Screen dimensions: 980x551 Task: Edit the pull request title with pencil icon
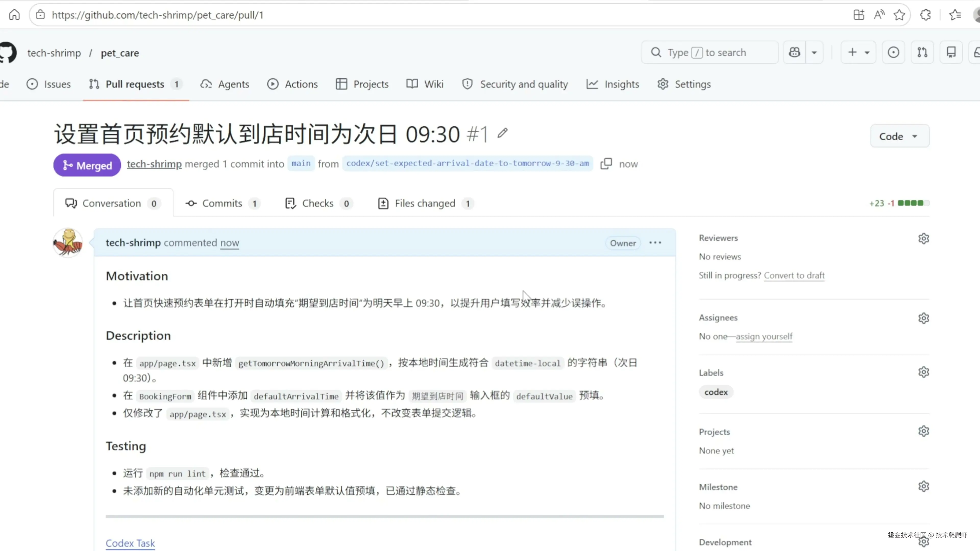(503, 133)
